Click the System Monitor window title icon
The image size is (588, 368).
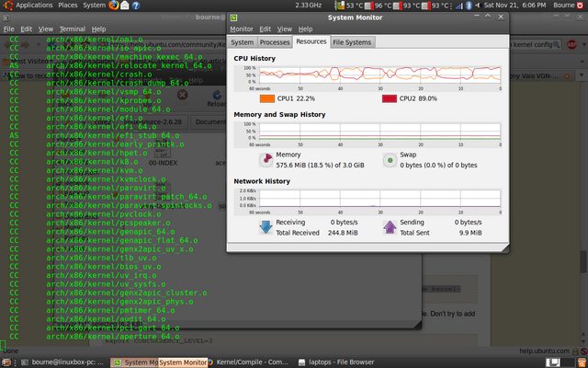tap(236, 17)
